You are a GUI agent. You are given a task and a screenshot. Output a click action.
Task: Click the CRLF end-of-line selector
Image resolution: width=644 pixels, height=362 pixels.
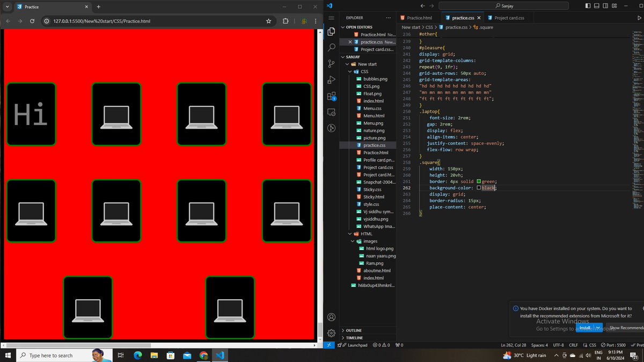(x=573, y=345)
